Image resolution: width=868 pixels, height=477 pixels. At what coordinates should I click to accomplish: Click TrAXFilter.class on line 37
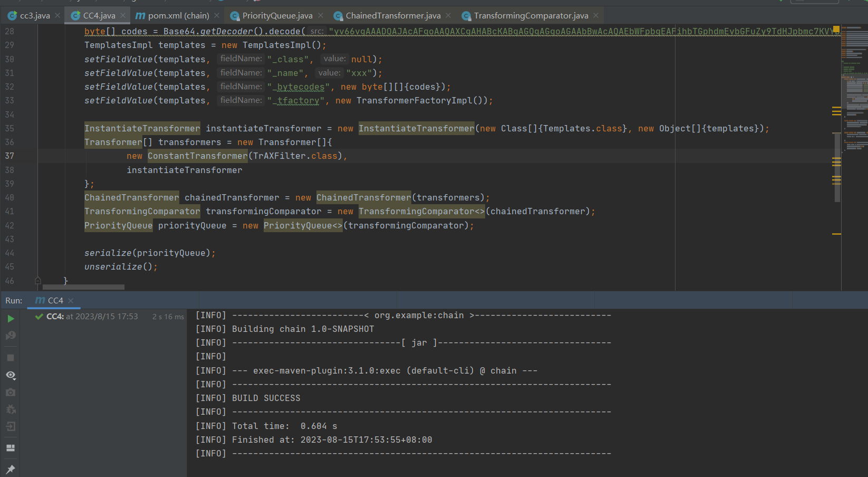(295, 156)
